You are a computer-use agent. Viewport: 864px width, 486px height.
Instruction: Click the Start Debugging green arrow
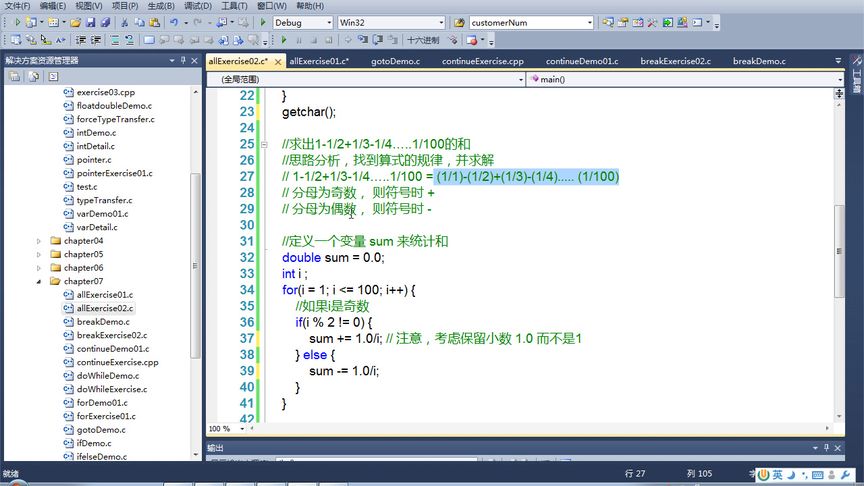263,23
